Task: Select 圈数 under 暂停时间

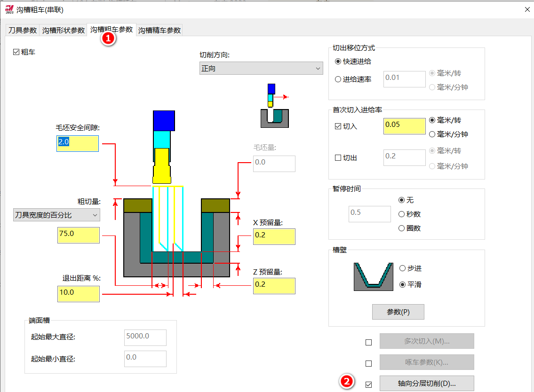Action: pyautogui.click(x=401, y=228)
